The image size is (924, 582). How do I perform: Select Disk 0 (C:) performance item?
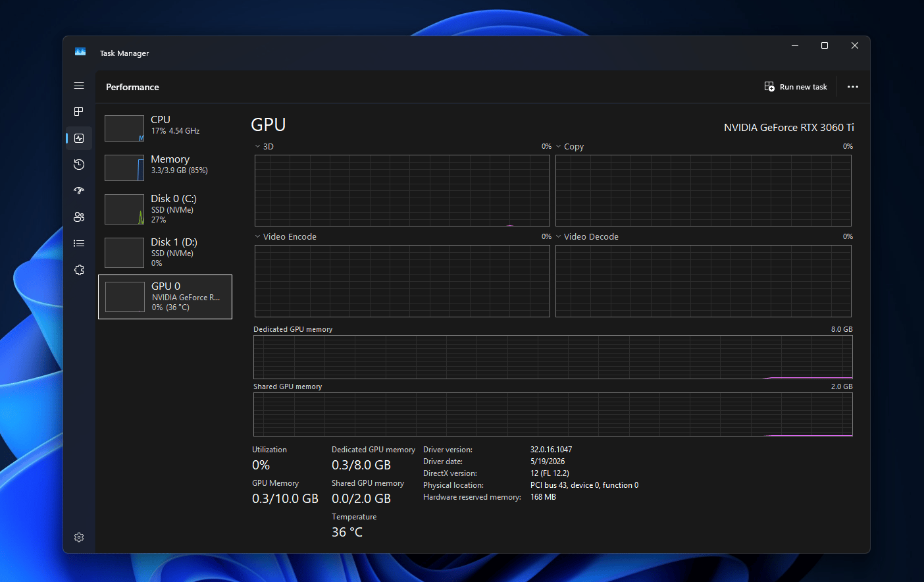pos(165,209)
